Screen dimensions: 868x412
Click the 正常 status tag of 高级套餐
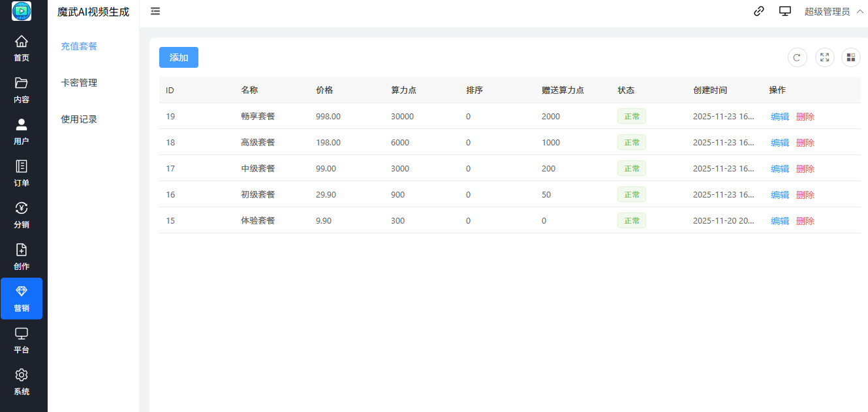pyautogui.click(x=631, y=143)
